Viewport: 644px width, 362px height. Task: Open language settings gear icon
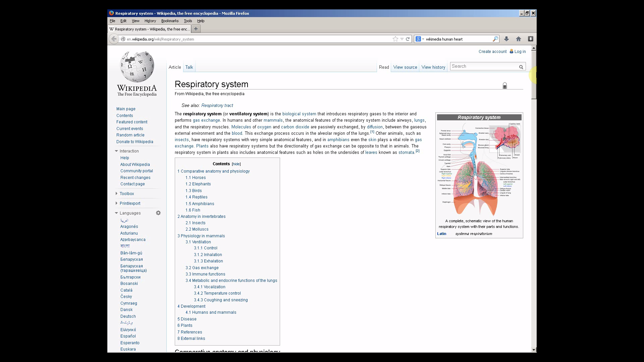(158, 213)
